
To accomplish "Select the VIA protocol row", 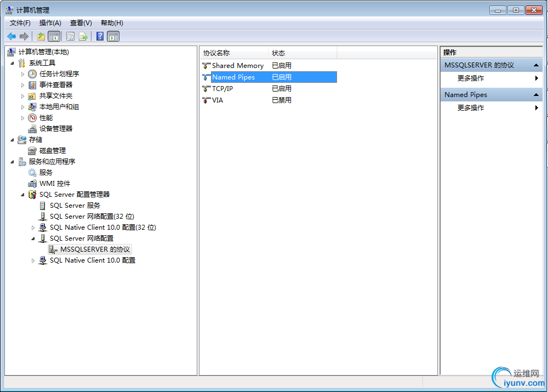I will tap(269, 100).
